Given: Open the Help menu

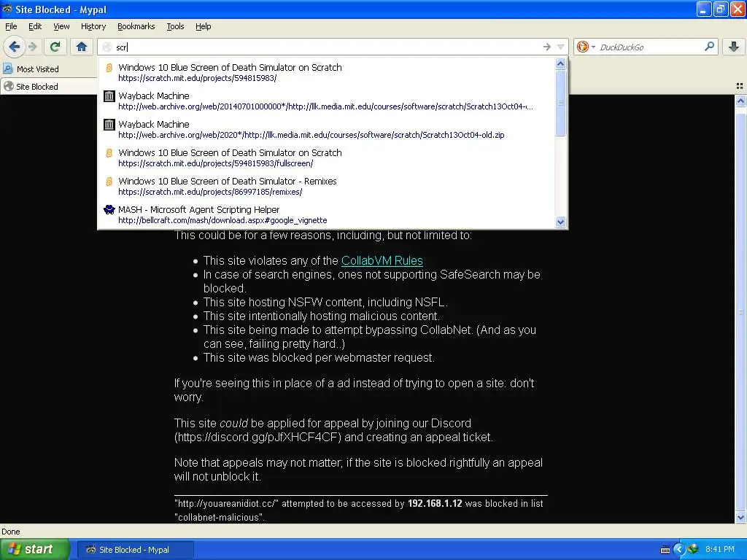Looking at the screenshot, I should pyautogui.click(x=203, y=26).
